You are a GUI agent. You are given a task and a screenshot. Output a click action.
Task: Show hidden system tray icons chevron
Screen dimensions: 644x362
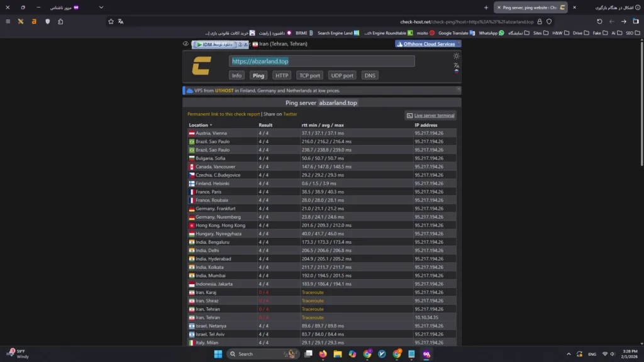569,354
